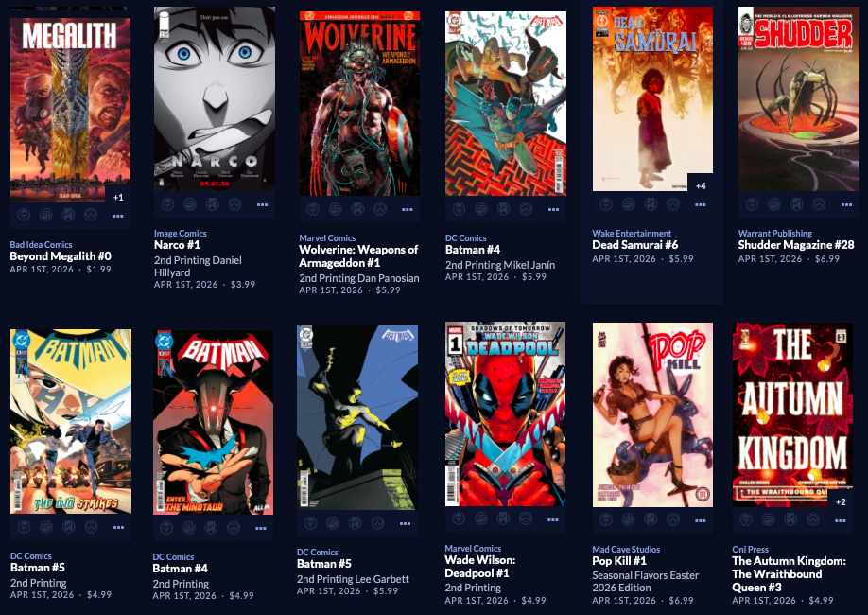Image resolution: width=868 pixels, height=615 pixels.
Task: Mark Wolverine: Weapons of Armageddon #1 as read
Action: coord(357,209)
